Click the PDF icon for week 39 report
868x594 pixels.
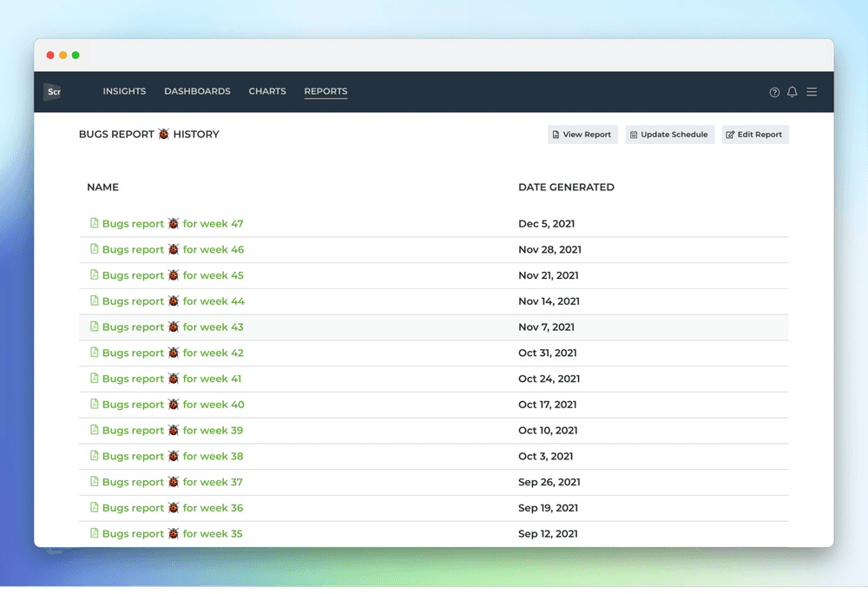click(x=94, y=430)
